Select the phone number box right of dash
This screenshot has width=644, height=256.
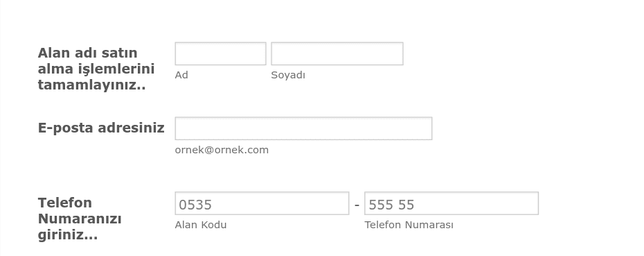(x=451, y=203)
